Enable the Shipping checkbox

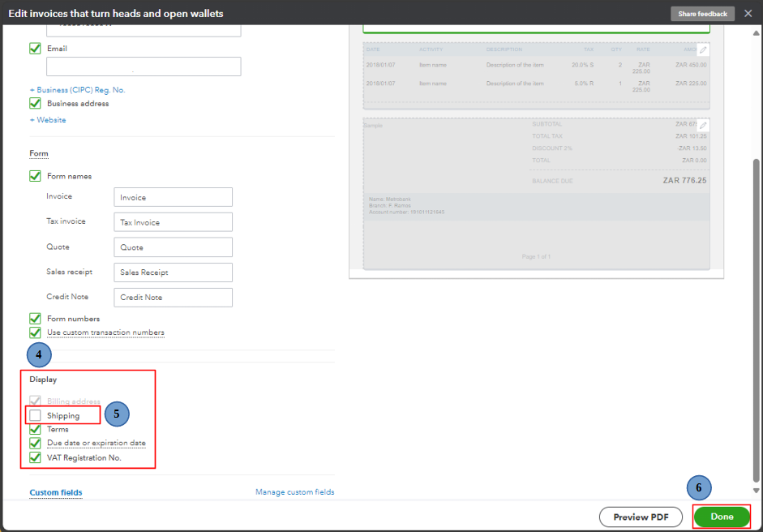pyautogui.click(x=35, y=415)
